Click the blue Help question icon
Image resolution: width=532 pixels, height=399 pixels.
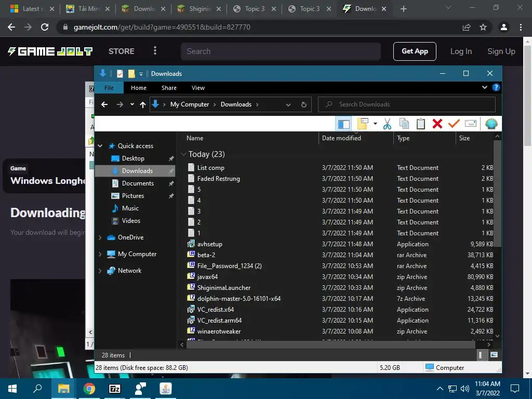point(496,87)
